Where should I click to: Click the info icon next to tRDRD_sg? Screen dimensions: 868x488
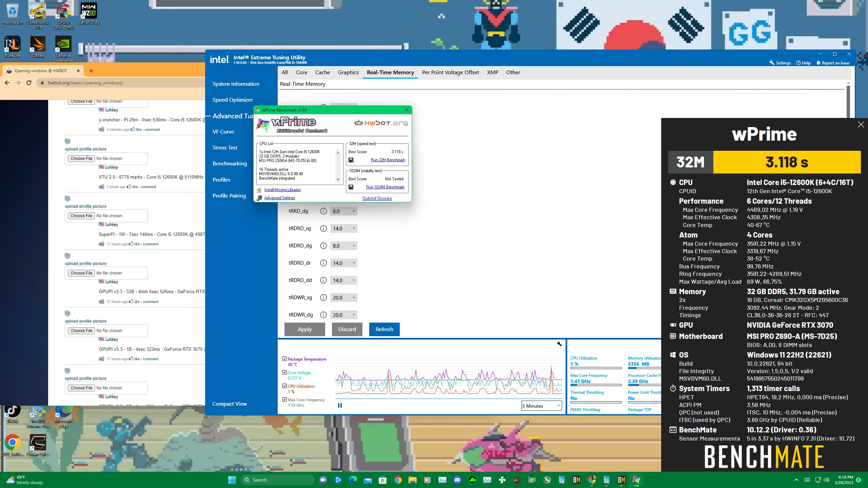[323, 228]
